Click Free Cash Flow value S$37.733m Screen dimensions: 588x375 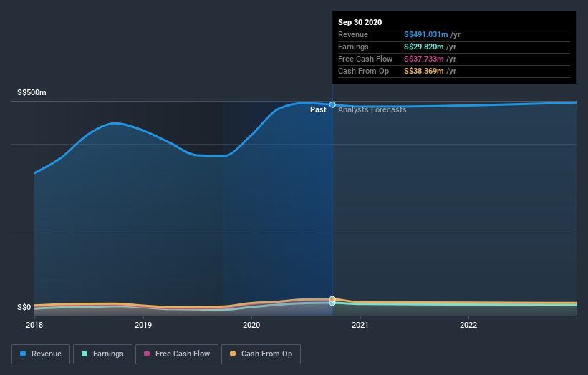pyautogui.click(x=424, y=59)
